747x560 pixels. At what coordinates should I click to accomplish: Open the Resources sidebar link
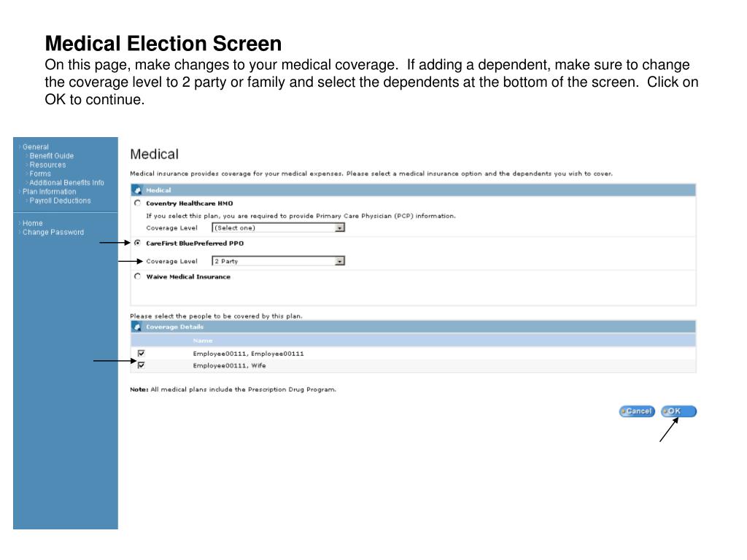pyautogui.click(x=47, y=165)
